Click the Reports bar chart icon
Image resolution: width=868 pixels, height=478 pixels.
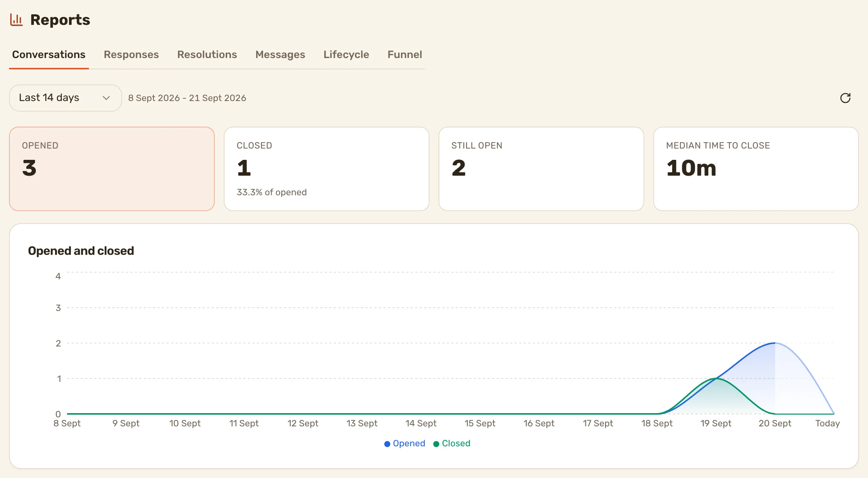16,20
